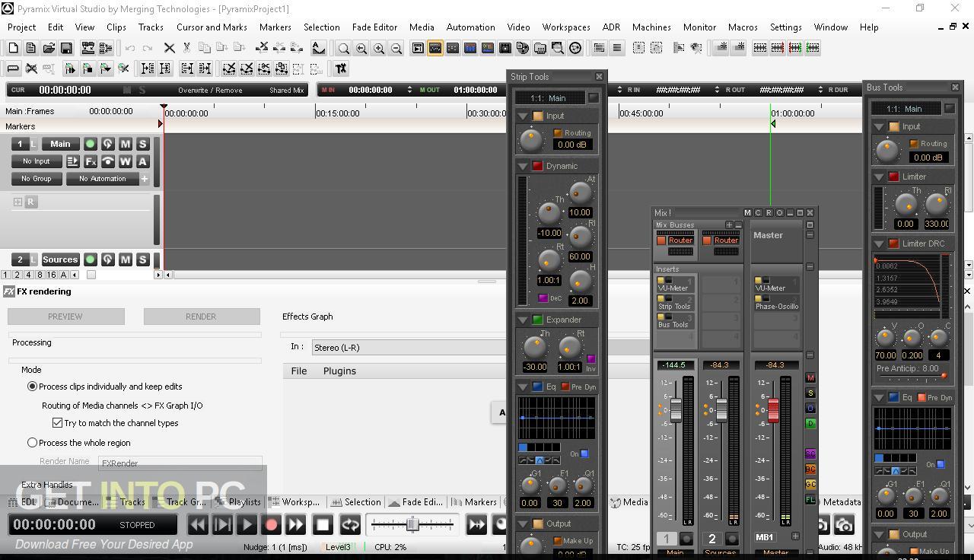Delete with the X toolbar icon
The image size is (974, 560).
click(x=169, y=48)
